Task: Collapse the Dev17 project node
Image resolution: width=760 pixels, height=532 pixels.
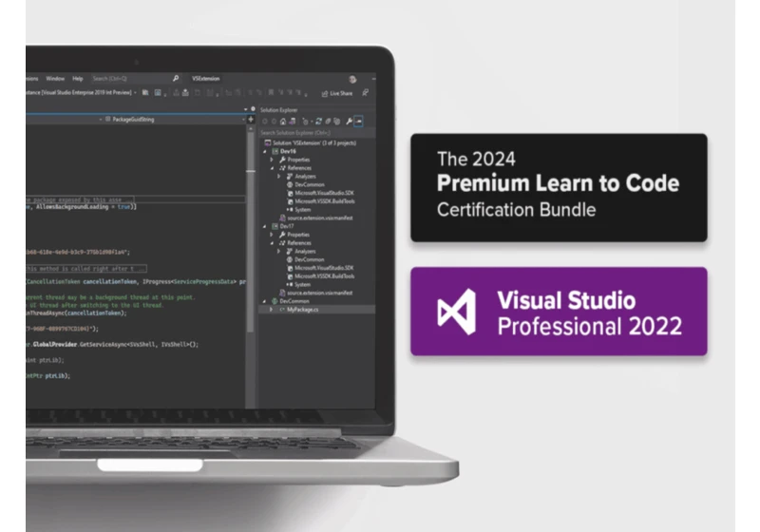Action: pyautogui.click(x=265, y=226)
